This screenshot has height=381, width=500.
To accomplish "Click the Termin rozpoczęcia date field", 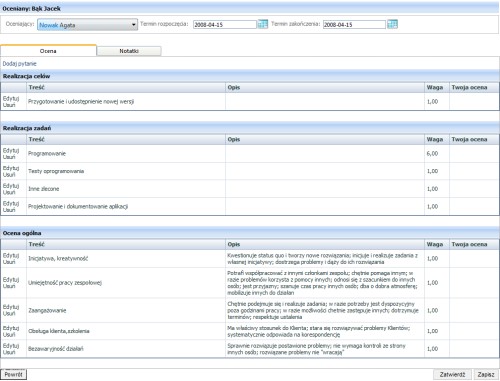I will coord(225,24).
